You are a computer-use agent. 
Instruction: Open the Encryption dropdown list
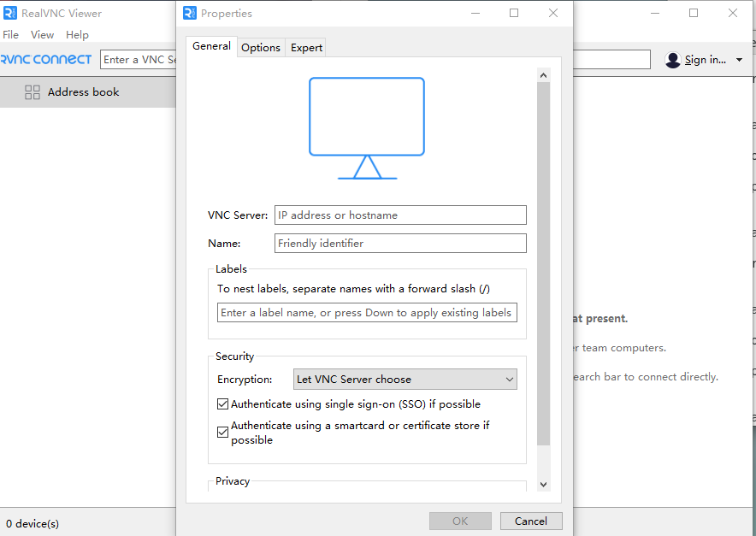405,380
